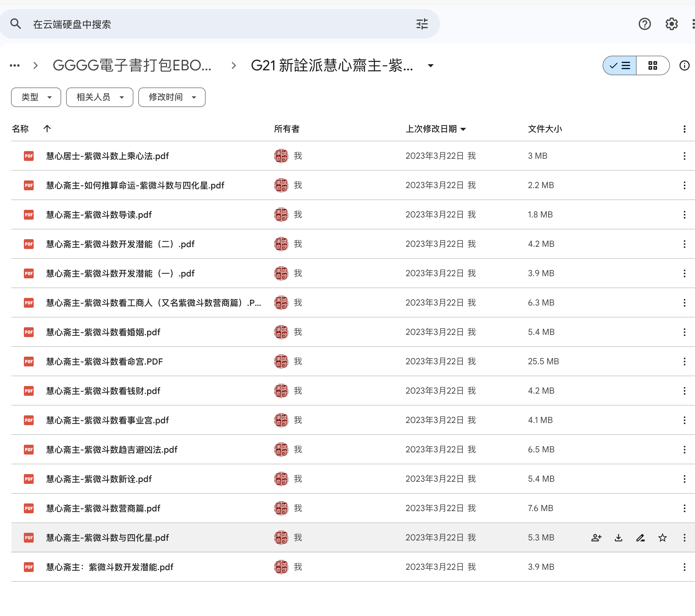Select file 慧心斋主-紫微斗数看命宫.PDF
This screenshot has width=695, height=616.
[x=353, y=362]
